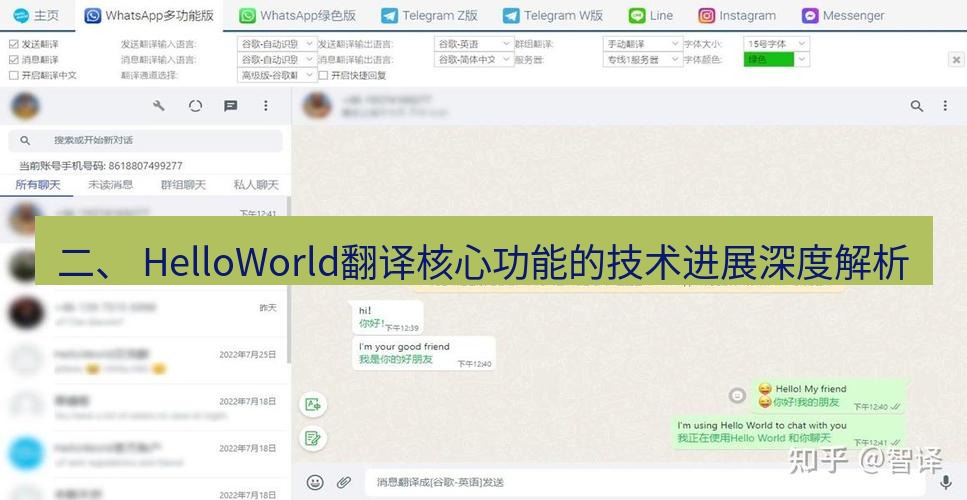967x500 pixels.
Task: Search within the open chat using magnifier icon
Action: tap(917, 106)
